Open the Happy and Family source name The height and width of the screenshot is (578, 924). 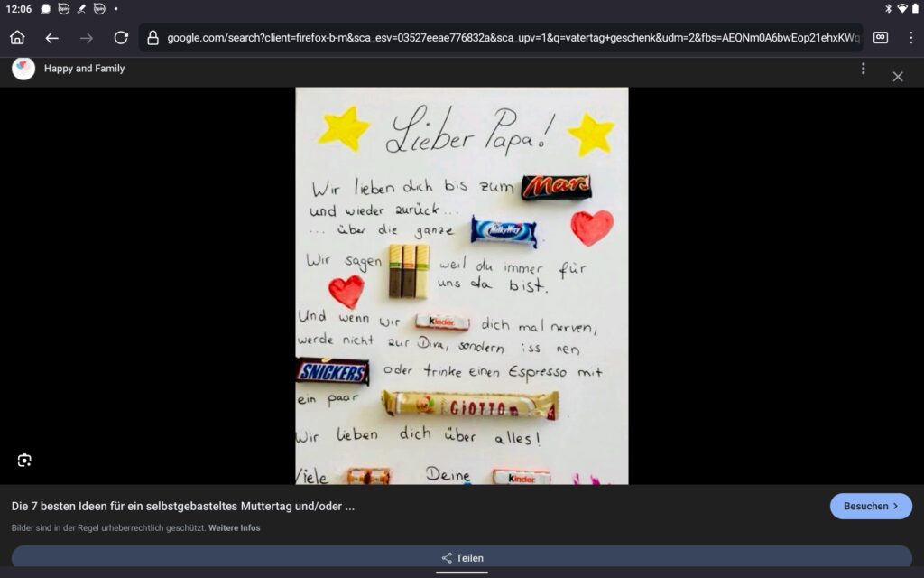84,69
